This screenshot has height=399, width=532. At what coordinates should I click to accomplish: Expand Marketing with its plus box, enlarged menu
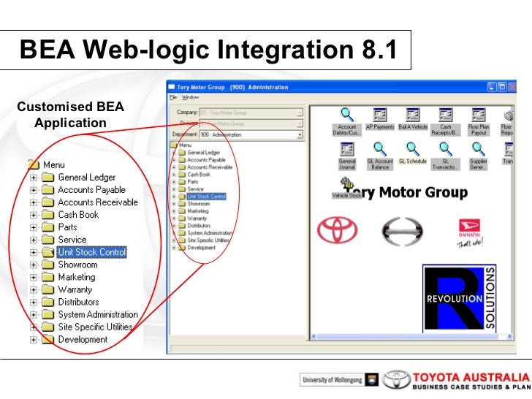coord(34,278)
